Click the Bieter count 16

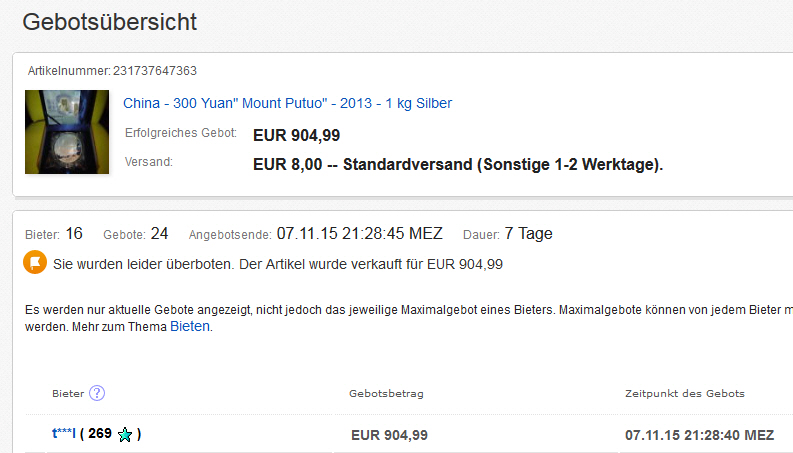point(74,234)
